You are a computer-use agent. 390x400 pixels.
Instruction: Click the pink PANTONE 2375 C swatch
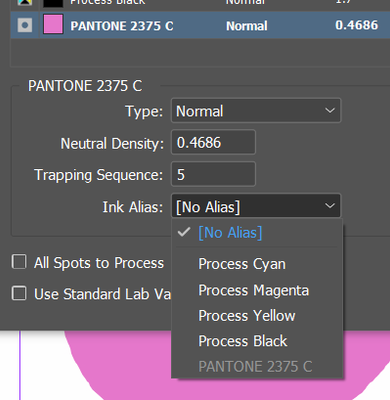(53, 24)
